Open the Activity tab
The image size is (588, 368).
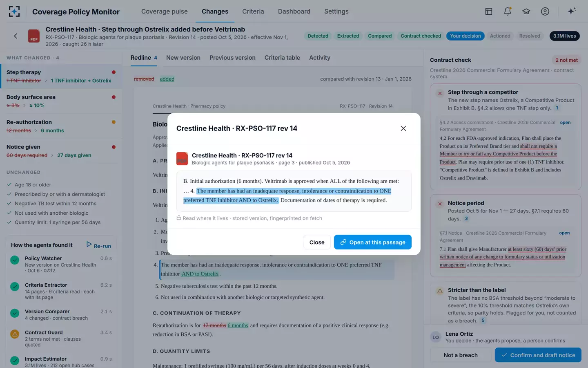pyautogui.click(x=320, y=58)
